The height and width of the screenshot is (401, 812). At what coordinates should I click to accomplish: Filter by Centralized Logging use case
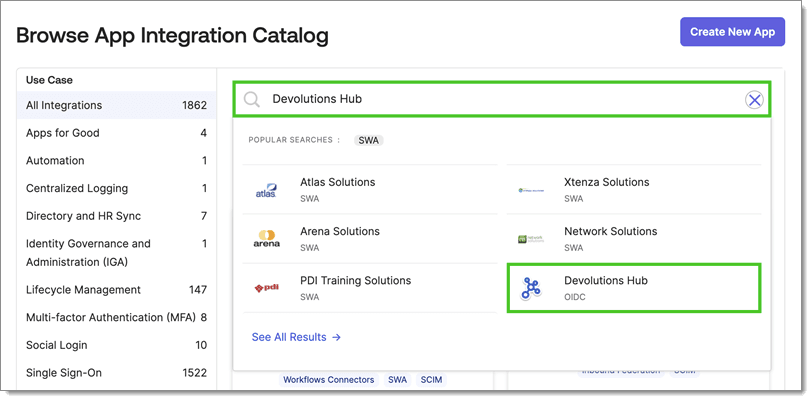(117, 188)
